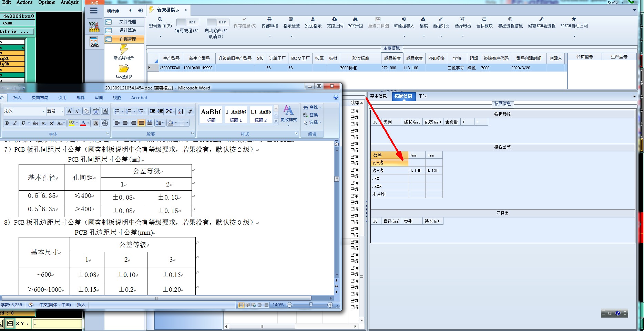Click the 数据对比 compare icon
Screen dimensions: 644x331
click(441, 19)
